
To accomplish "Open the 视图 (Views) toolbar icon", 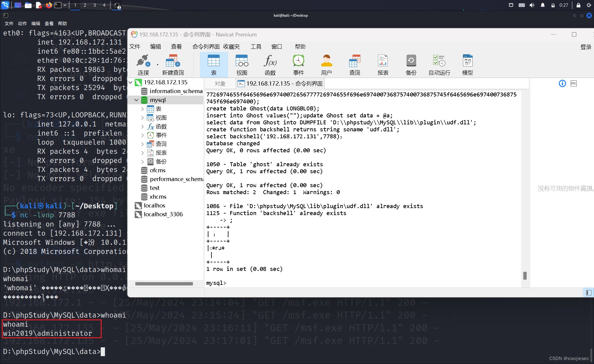I will tap(241, 64).
